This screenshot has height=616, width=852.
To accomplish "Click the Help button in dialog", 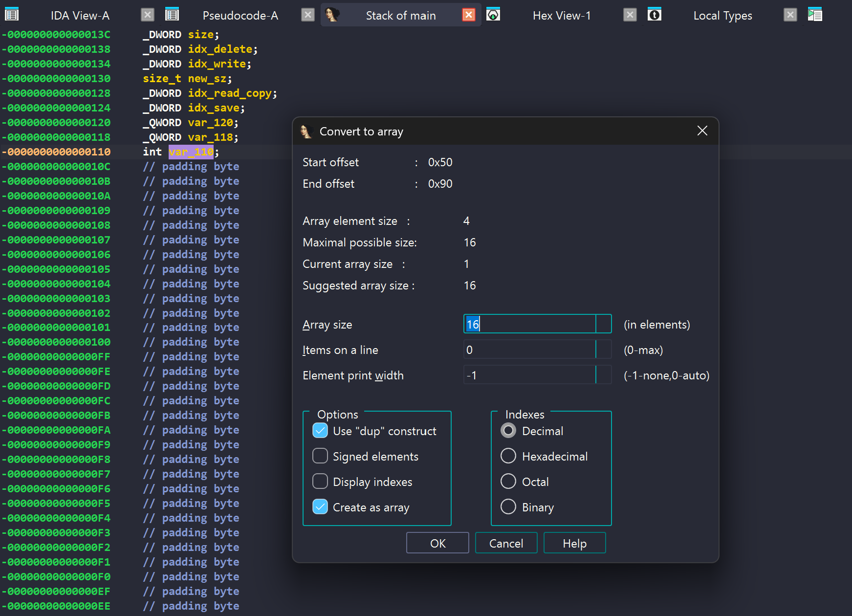I will [x=574, y=543].
